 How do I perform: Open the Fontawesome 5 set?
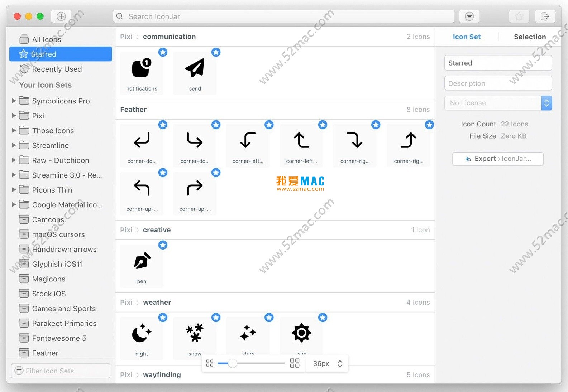(x=60, y=338)
